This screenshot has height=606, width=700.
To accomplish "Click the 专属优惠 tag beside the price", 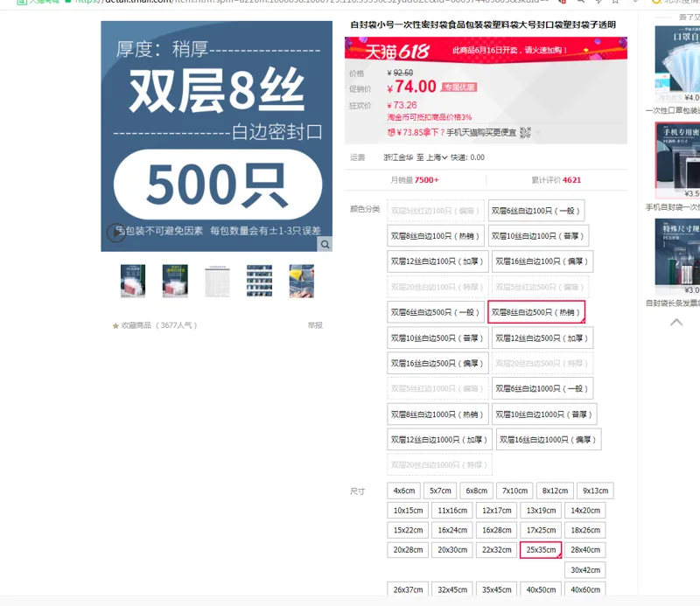I will click(x=458, y=87).
